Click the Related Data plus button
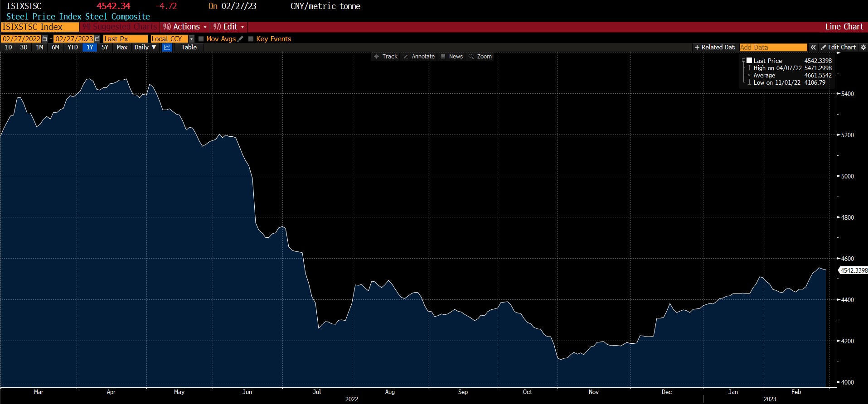 coord(714,47)
